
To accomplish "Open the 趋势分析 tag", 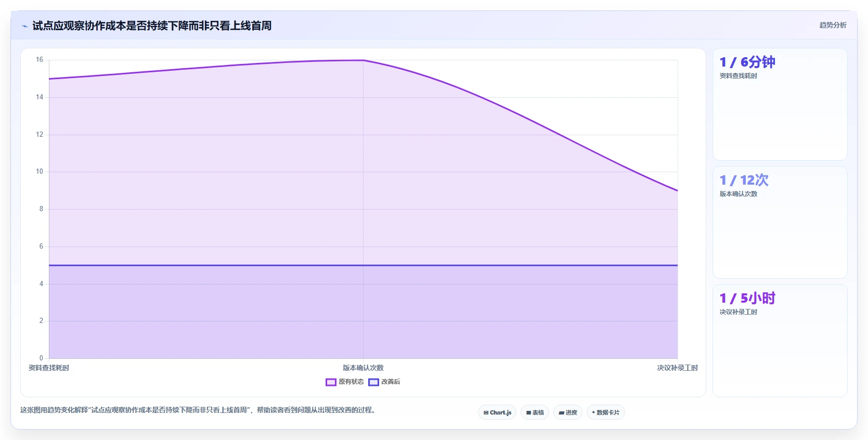I will tap(833, 25).
